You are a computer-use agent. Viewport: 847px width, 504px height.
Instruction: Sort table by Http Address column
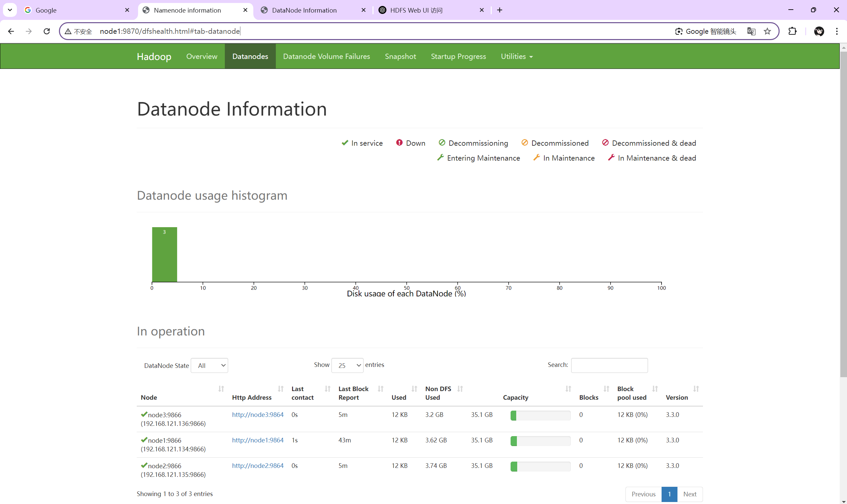[280, 388]
